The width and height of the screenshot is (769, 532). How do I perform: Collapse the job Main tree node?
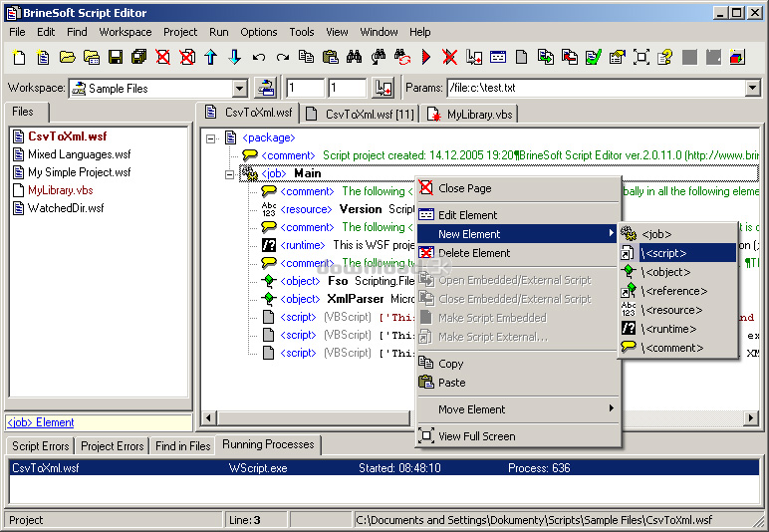[x=230, y=174]
